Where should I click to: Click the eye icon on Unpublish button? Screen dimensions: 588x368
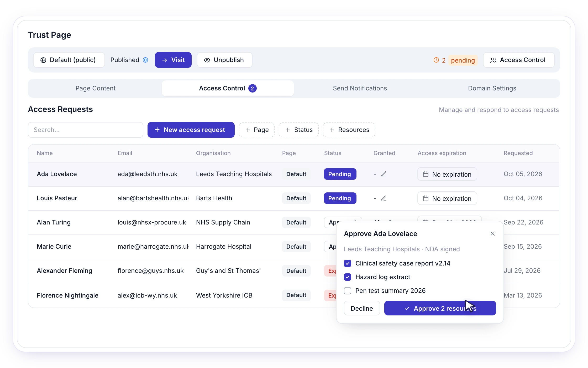click(207, 60)
